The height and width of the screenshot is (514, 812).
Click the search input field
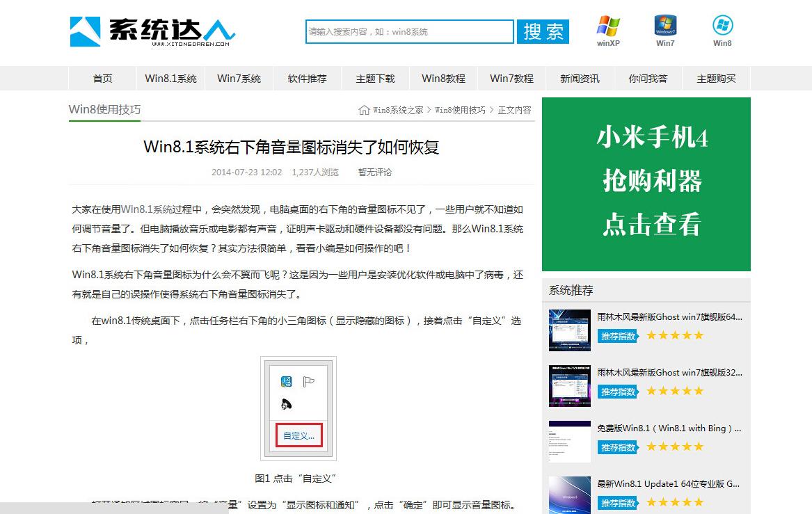pyautogui.click(x=409, y=31)
